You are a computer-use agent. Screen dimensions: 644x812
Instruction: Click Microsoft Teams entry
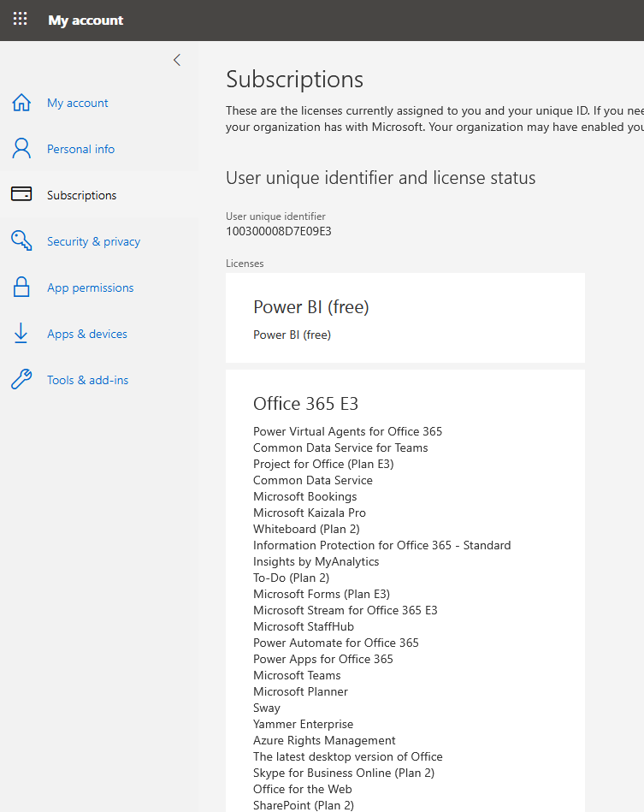tap(297, 675)
